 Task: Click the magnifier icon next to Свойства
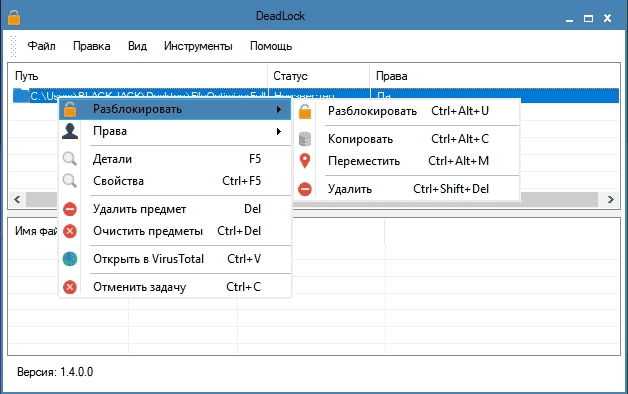[x=70, y=181]
